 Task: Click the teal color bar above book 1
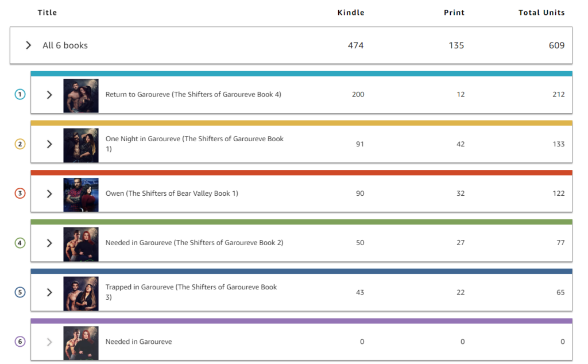pos(301,74)
